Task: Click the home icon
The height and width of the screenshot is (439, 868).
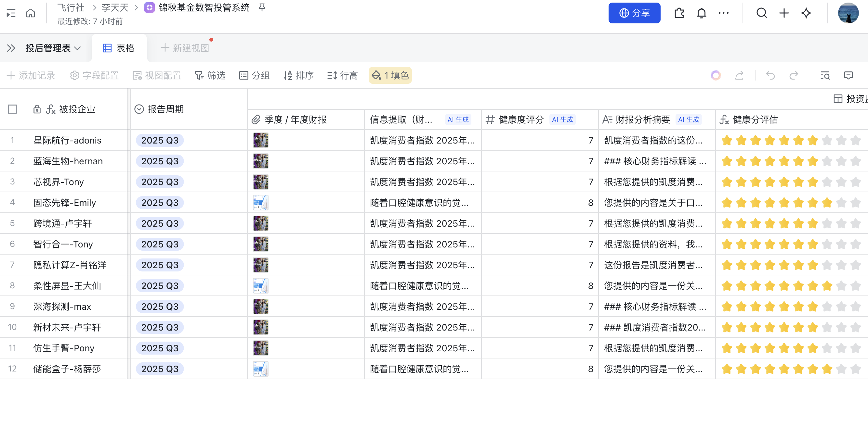Action: (x=30, y=13)
